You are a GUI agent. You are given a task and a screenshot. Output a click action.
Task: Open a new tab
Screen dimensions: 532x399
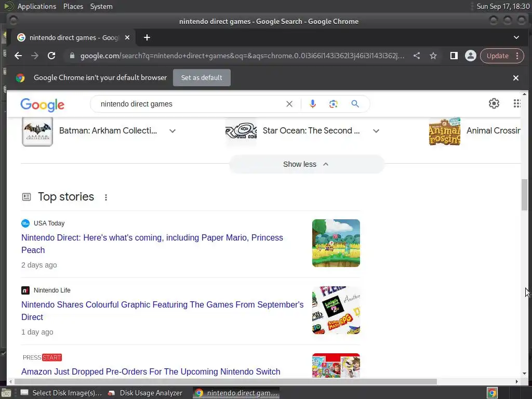coord(147,37)
